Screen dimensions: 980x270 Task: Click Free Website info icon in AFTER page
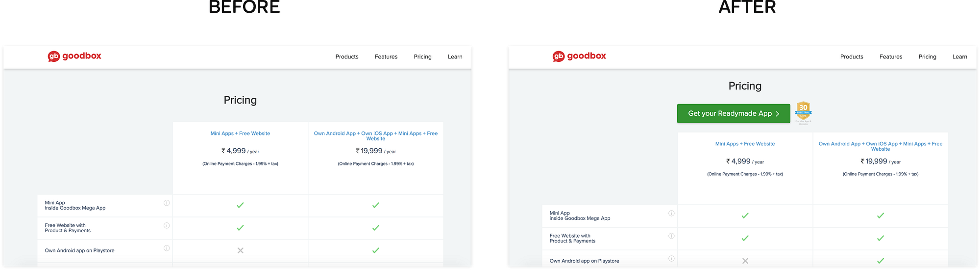(671, 236)
